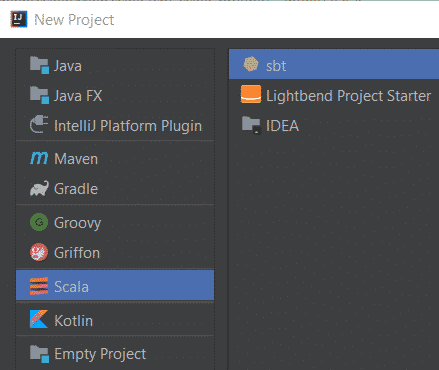Viewport: 439px width, 370px height.
Task: Pick the sbt project option
Action: pyautogui.click(x=334, y=65)
